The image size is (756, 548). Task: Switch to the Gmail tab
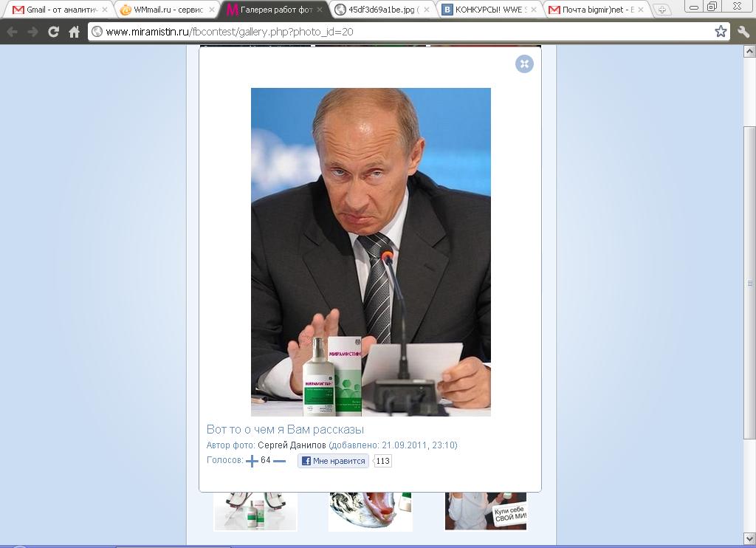55,10
